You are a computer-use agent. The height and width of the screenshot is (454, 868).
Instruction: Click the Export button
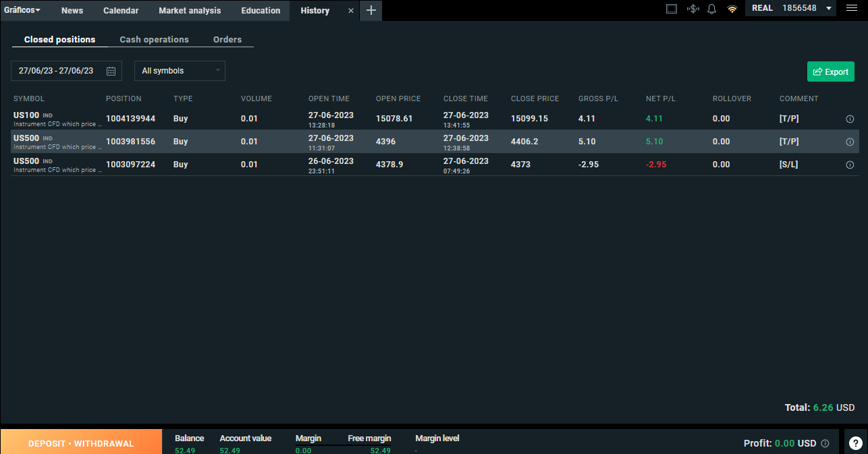point(831,72)
